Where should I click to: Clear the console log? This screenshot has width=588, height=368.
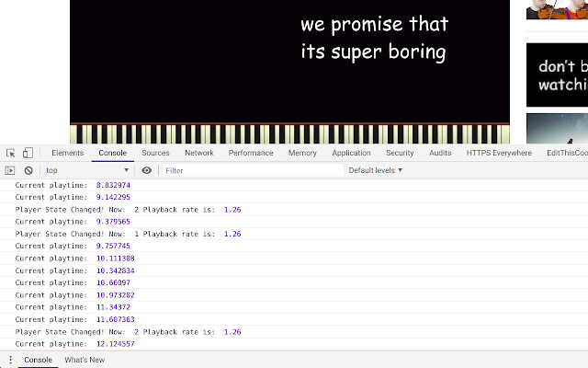tap(28, 170)
